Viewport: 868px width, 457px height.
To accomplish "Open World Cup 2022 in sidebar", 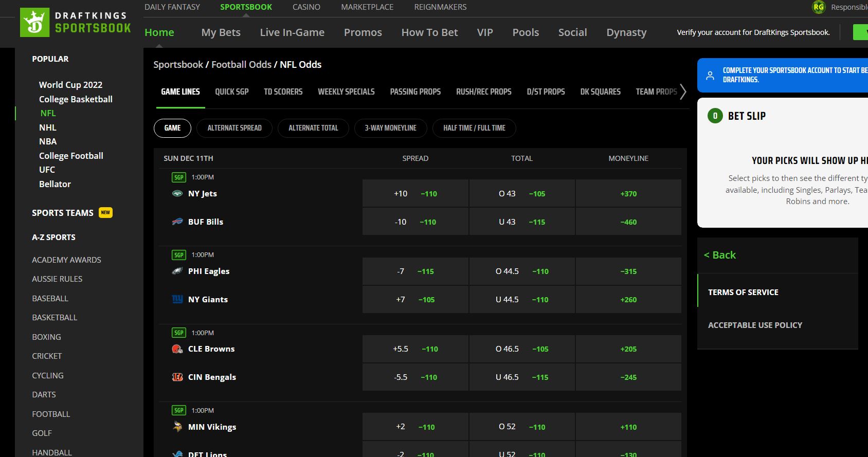I will pos(70,85).
